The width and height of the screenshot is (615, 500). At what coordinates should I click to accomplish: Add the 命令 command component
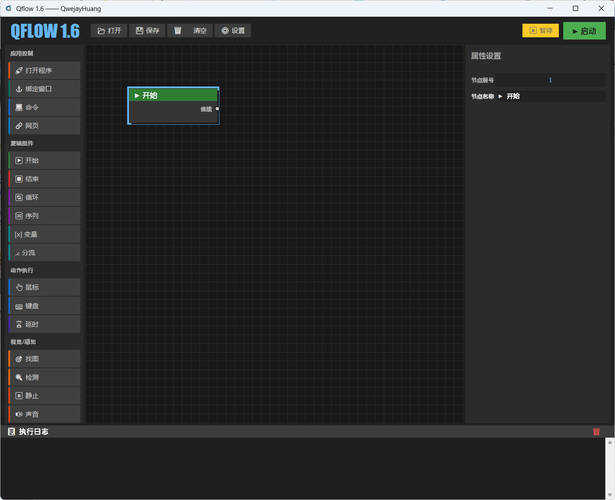coord(44,107)
